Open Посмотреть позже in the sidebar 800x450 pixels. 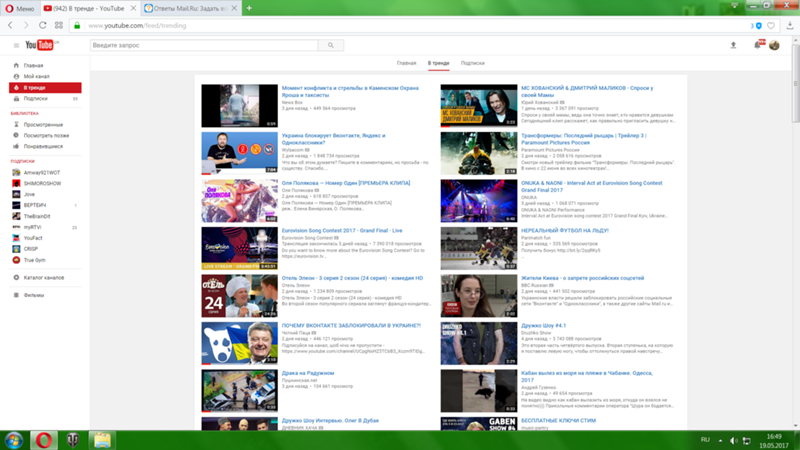click(x=45, y=136)
